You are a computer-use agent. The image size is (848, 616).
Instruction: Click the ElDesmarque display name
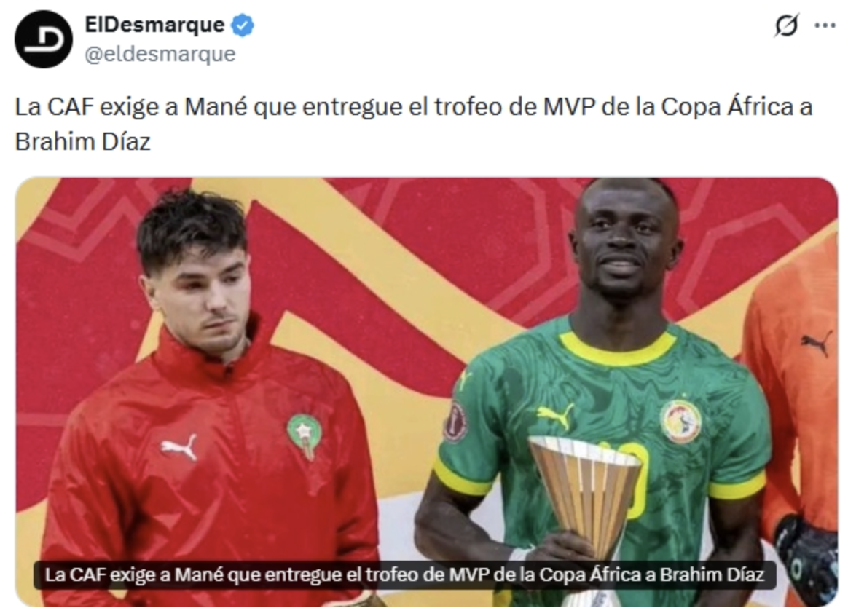pyautogui.click(x=154, y=25)
